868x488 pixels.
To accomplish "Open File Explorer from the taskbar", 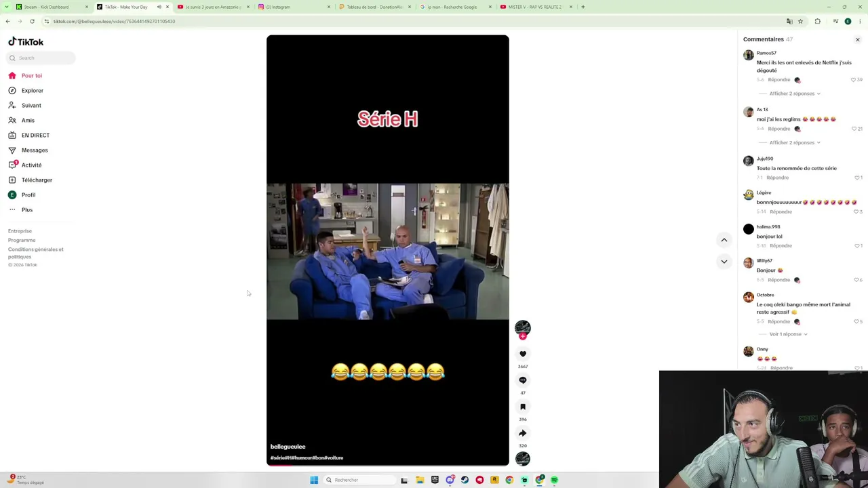I will [420, 480].
